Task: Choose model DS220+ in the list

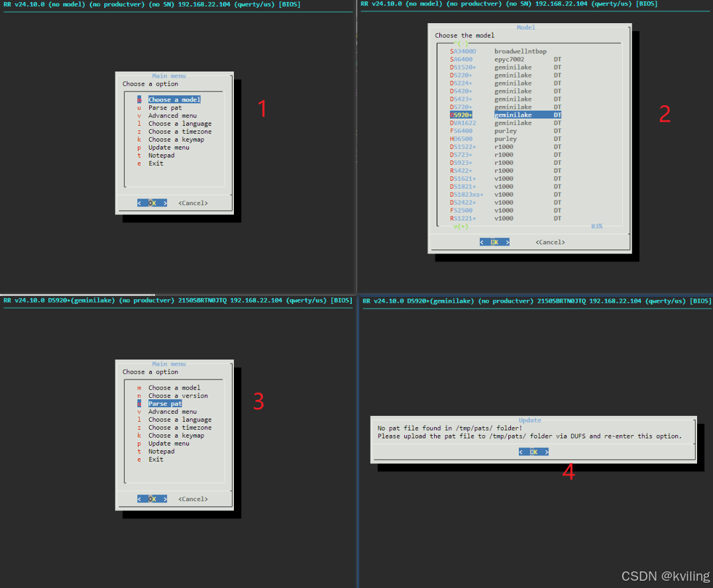Action: pyautogui.click(x=505, y=75)
